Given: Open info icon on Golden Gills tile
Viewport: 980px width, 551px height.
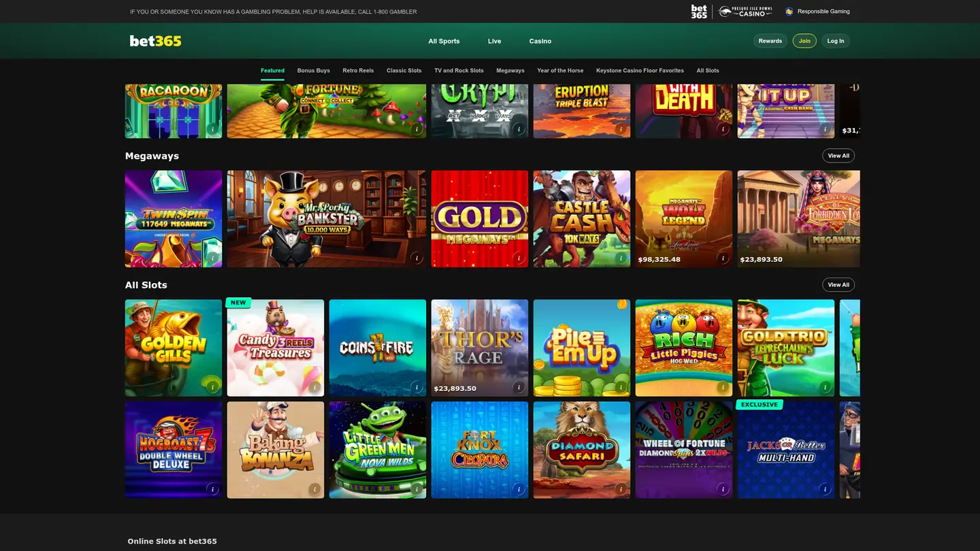Looking at the screenshot, I should 212,387.
